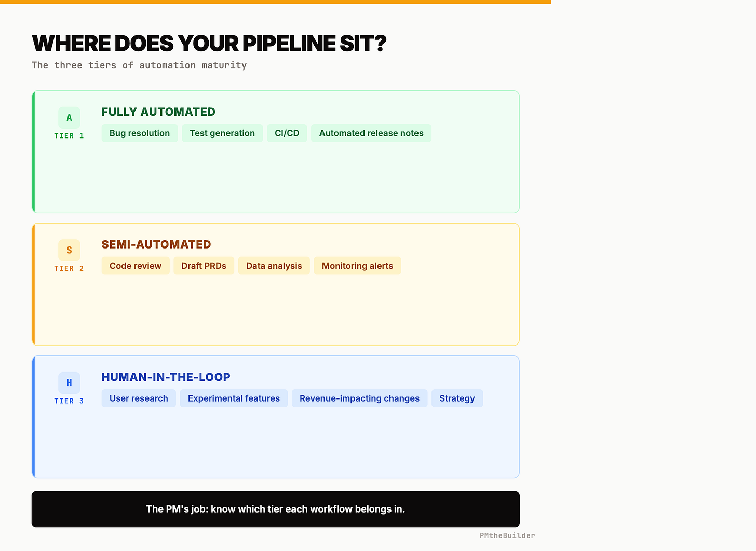
Task: Click the green 'A' tier badge
Action: coord(69,118)
